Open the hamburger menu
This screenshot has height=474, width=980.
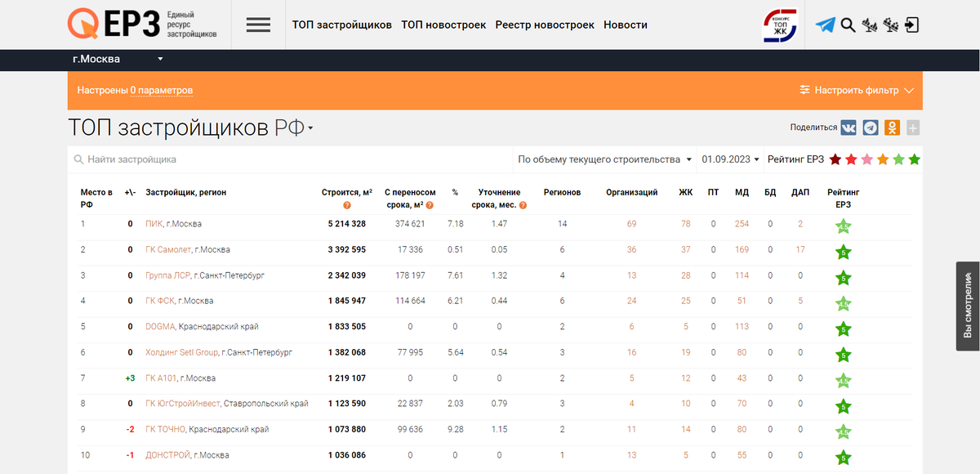coord(258,25)
